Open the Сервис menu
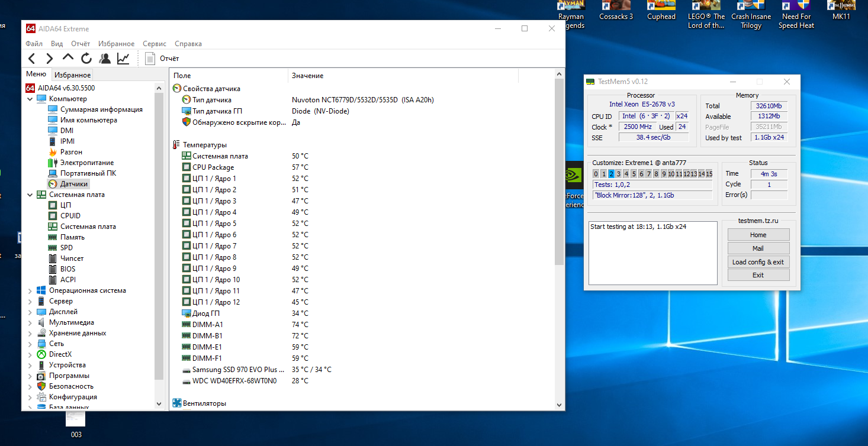 pyautogui.click(x=155, y=44)
